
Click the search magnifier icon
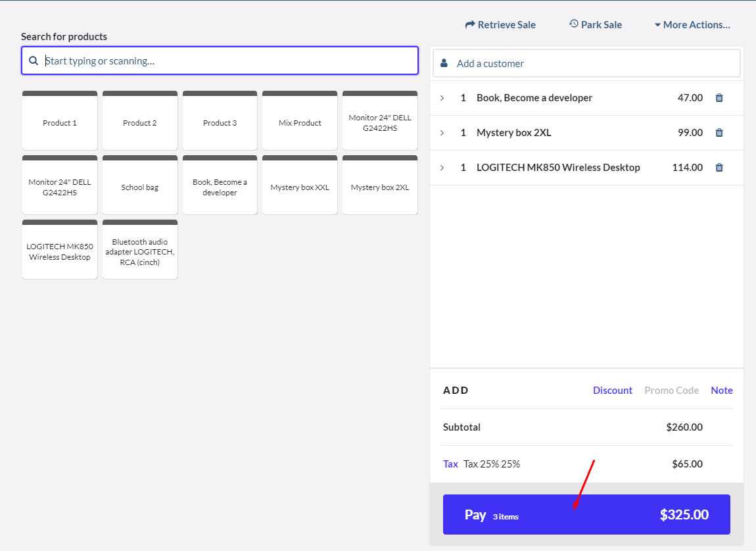pos(34,61)
